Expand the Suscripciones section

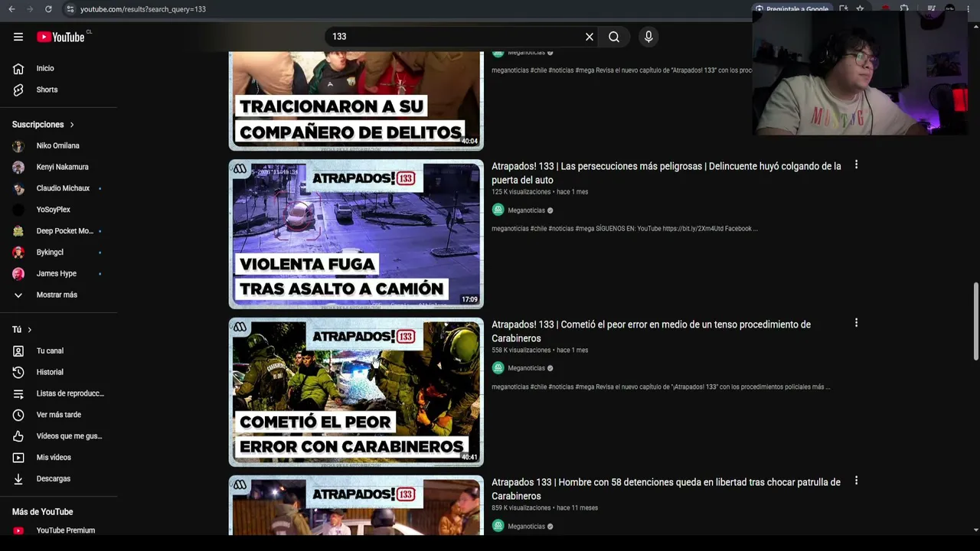44,124
